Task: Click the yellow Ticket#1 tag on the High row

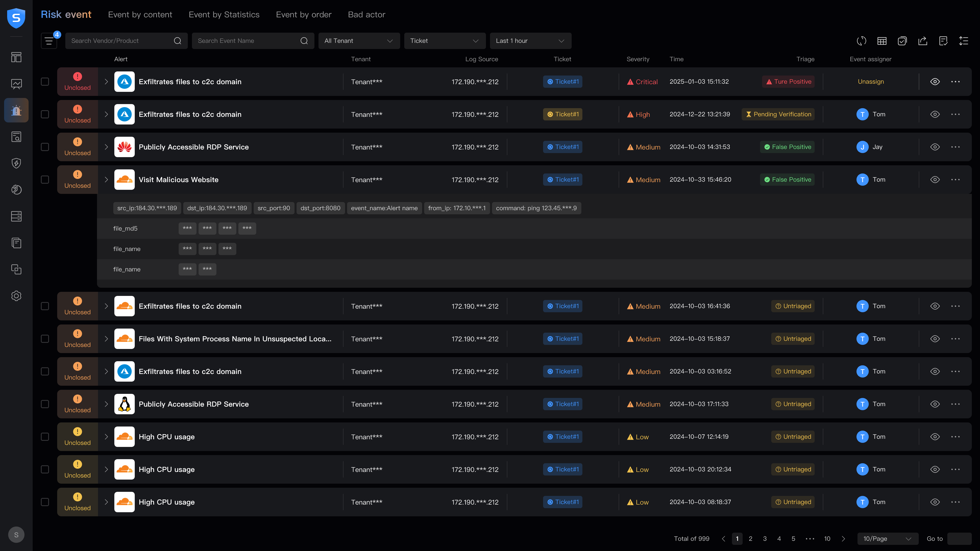Action: pyautogui.click(x=562, y=115)
